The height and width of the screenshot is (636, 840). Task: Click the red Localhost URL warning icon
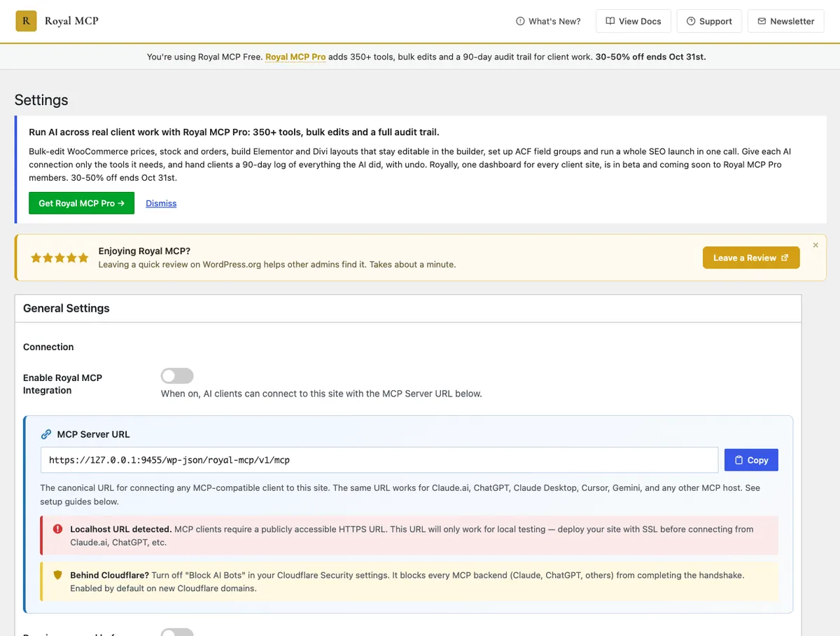click(57, 530)
